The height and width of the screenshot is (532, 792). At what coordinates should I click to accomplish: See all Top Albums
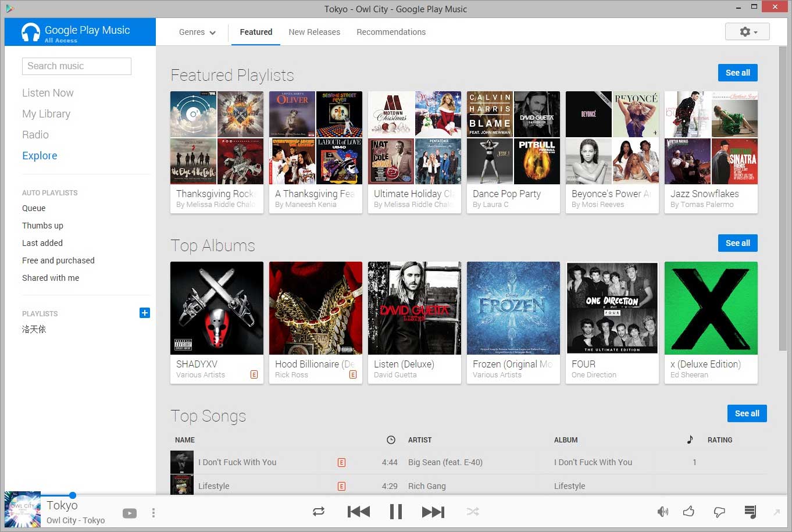click(737, 243)
